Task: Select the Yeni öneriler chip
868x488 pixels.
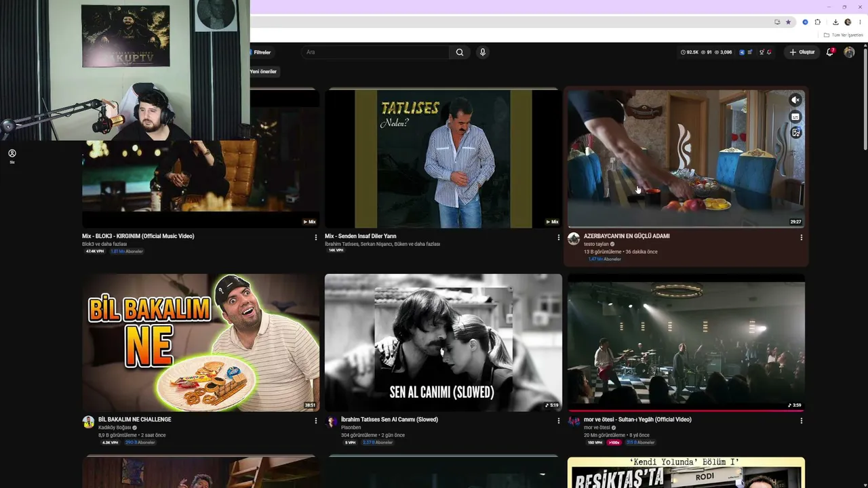Action: (264, 71)
